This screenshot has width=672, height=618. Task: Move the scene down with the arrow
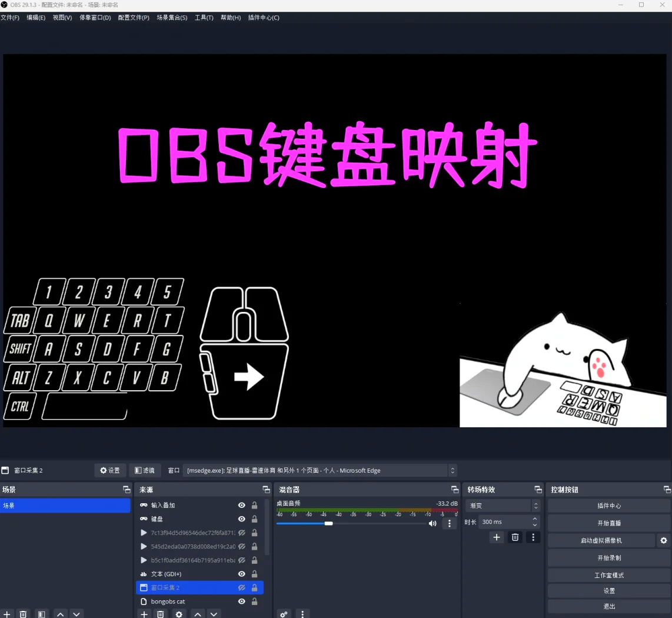(76, 614)
